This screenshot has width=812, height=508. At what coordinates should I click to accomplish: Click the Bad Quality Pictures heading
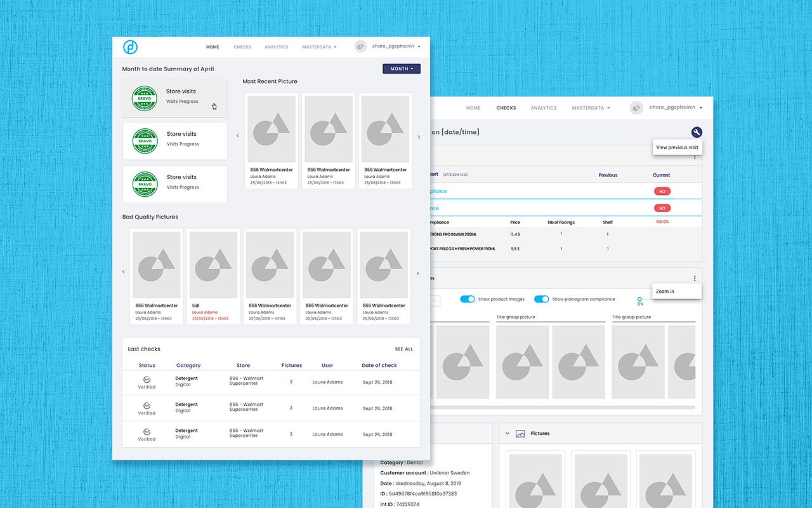[150, 217]
